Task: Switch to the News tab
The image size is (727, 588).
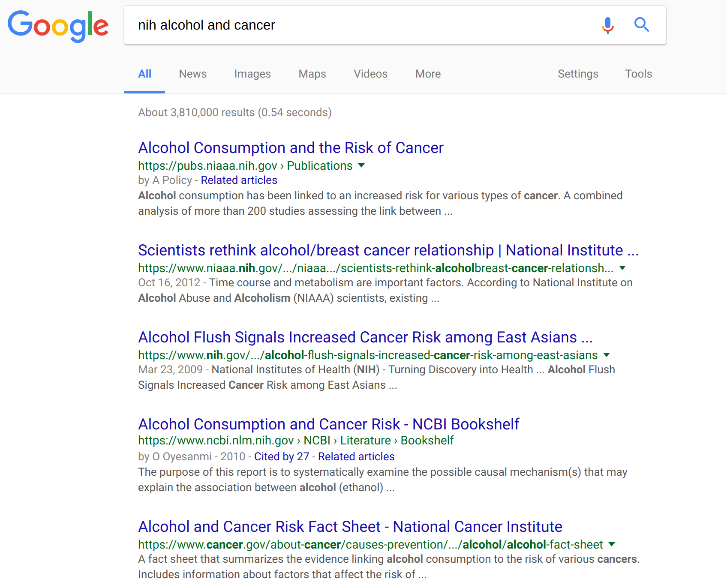Action: (x=193, y=74)
